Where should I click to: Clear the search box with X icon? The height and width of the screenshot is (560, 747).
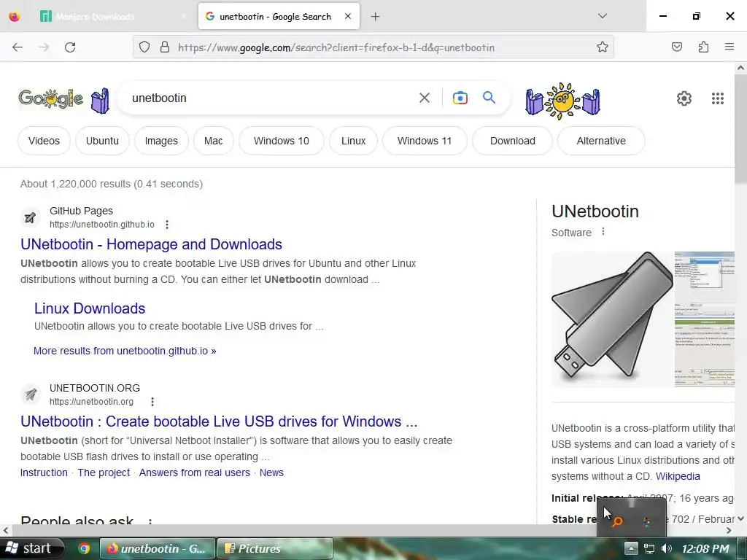(x=425, y=98)
